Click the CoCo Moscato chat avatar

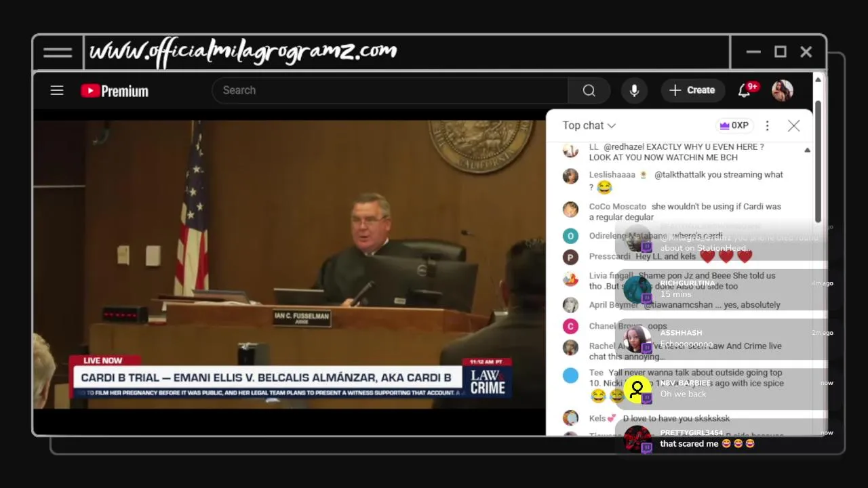coord(570,209)
